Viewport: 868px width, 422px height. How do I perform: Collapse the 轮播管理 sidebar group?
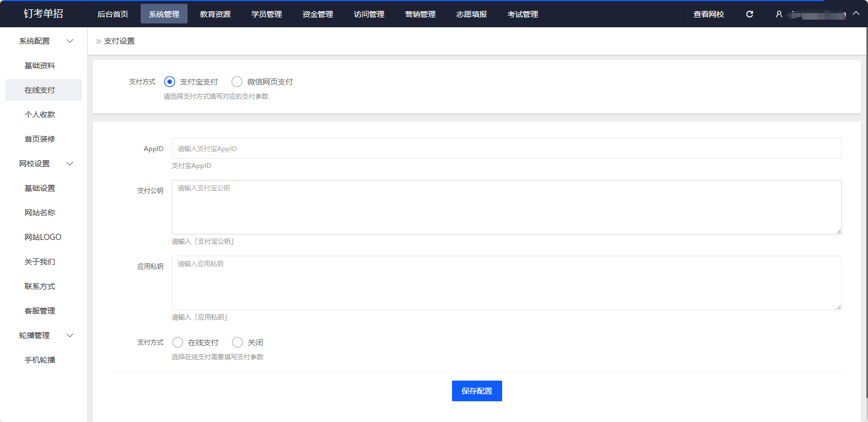coord(70,335)
